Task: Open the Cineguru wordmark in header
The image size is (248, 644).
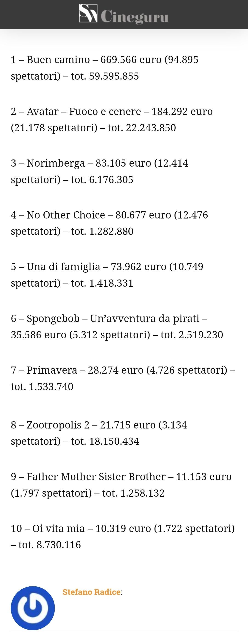Action: (135, 16)
